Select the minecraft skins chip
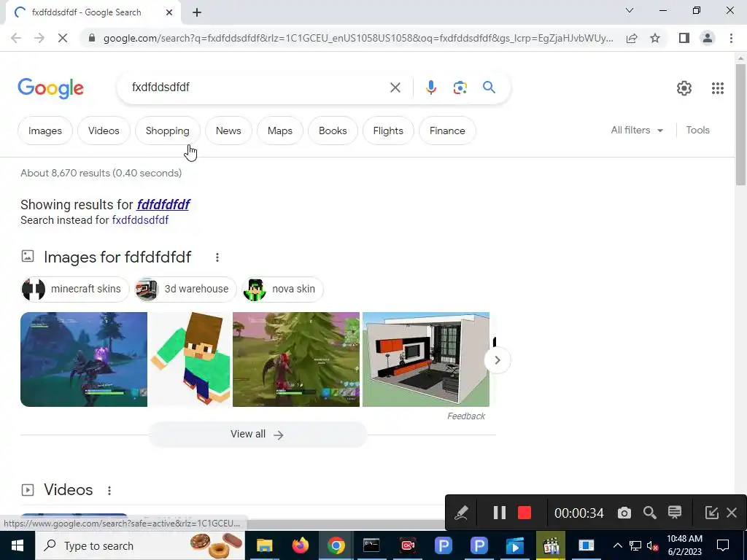747x560 pixels. [x=75, y=289]
